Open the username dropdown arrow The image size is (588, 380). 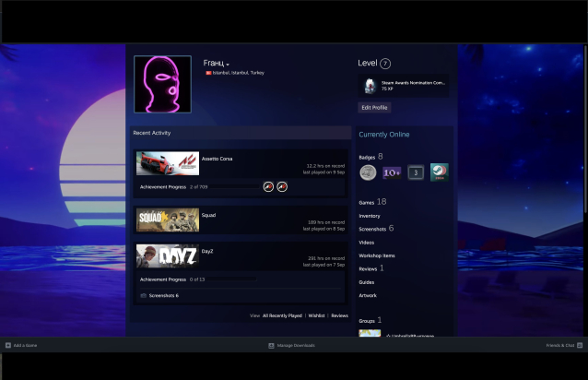click(x=229, y=65)
